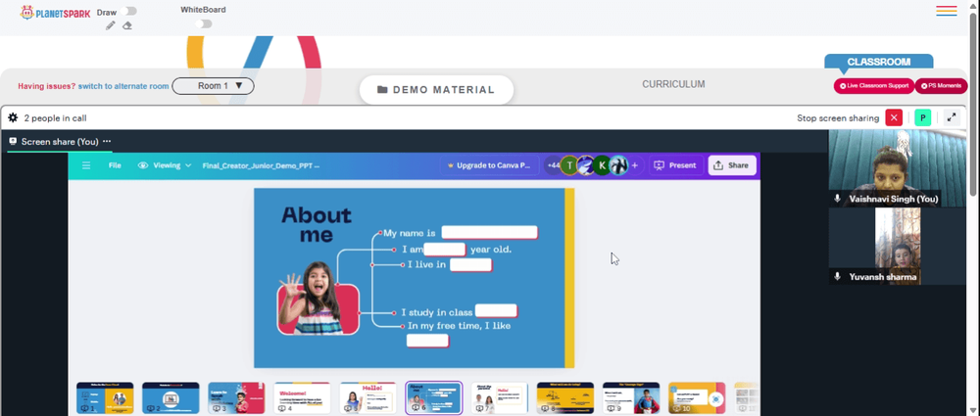The width and height of the screenshot is (980, 416).
Task: Click the My name is blank field
Action: pos(489,232)
